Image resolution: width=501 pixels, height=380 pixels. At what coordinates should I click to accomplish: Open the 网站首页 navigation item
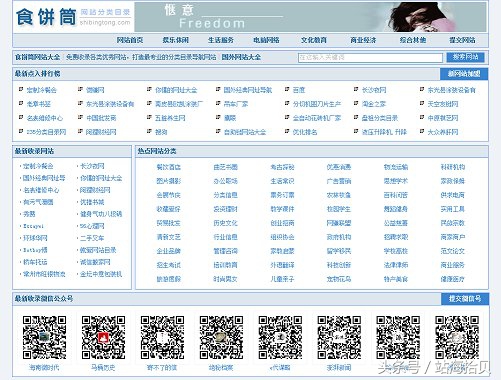(x=130, y=40)
